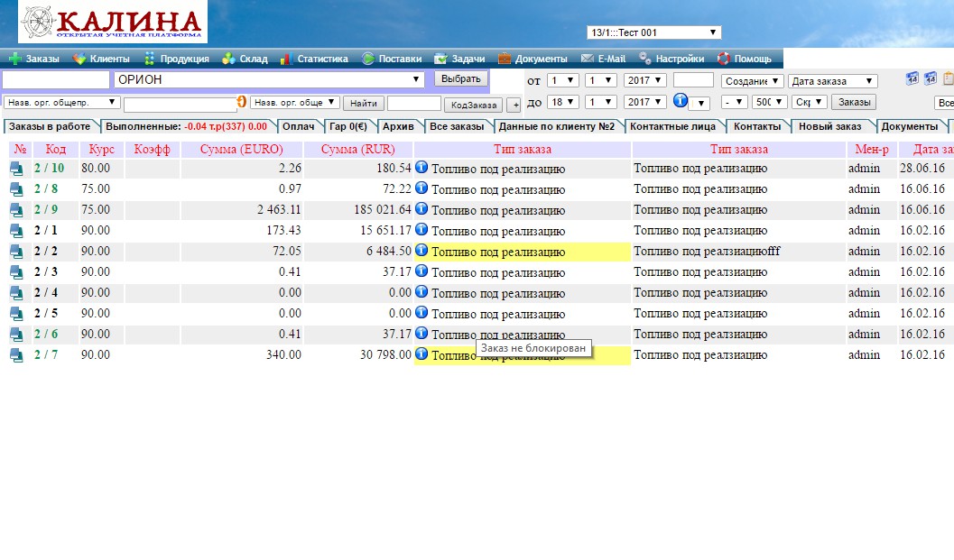Click the clipboard icon at the toolbar's right edge
The image size is (954, 560).
click(949, 78)
